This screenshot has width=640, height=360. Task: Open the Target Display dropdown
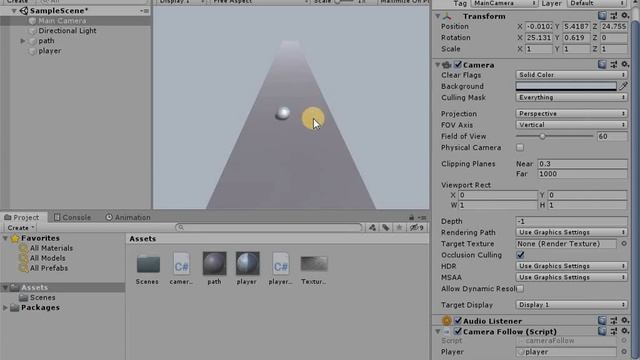[x=571, y=305]
